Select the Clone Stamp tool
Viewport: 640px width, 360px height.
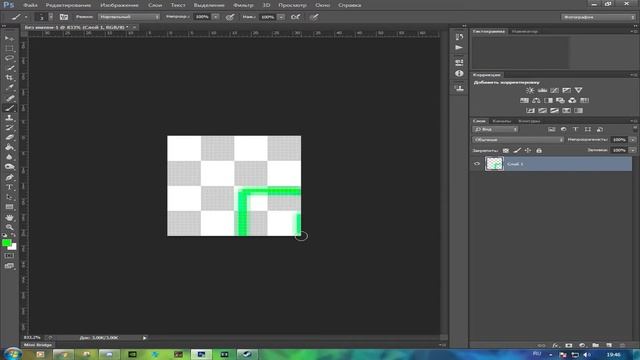coord(9,118)
